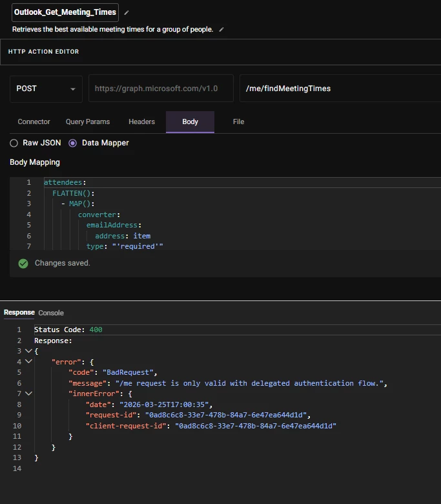Click the type: "'required'" mapping line
Image resolution: width=441 pixels, height=504 pixels.
point(125,246)
